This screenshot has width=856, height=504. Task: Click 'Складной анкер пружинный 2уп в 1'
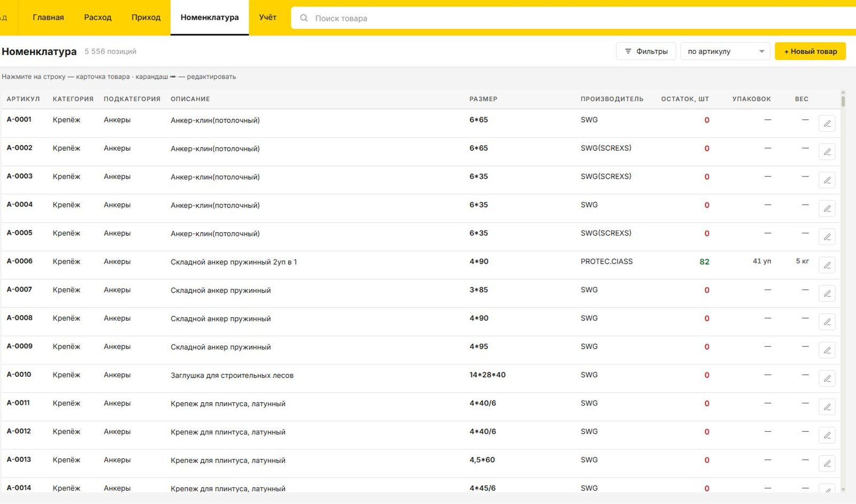point(234,262)
